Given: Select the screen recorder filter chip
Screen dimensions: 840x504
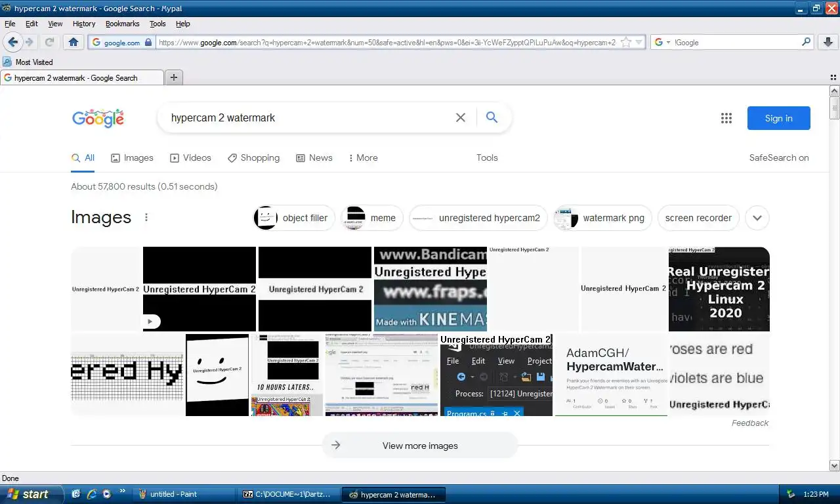Looking at the screenshot, I should tap(698, 218).
